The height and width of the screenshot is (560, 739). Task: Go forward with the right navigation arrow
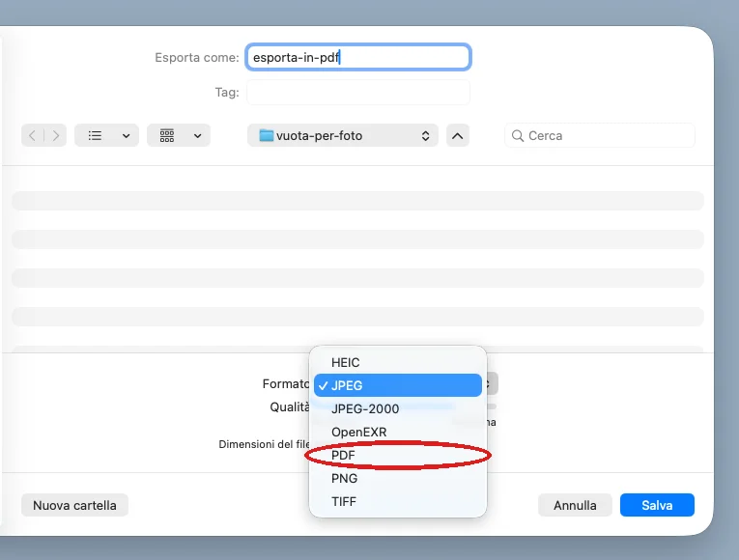coord(56,135)
